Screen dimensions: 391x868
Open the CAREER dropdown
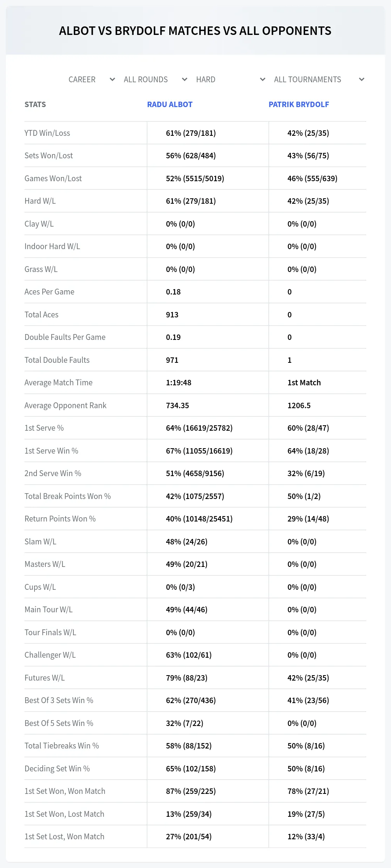(x=91, y=80)
